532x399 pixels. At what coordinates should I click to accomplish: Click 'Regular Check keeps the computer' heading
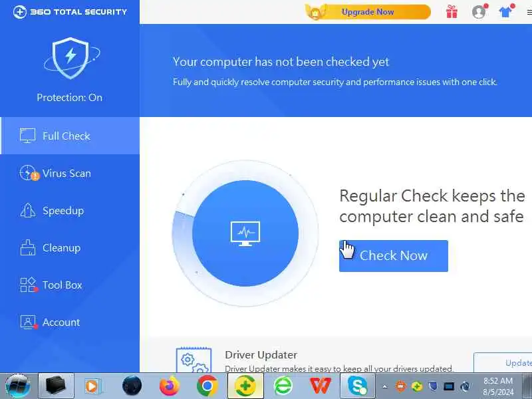click(x=432, y=206)
